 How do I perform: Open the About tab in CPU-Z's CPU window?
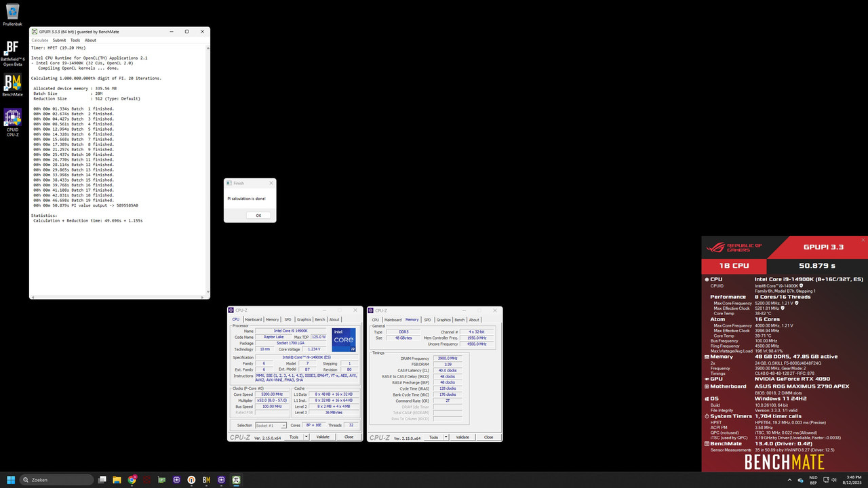point(334,319)
